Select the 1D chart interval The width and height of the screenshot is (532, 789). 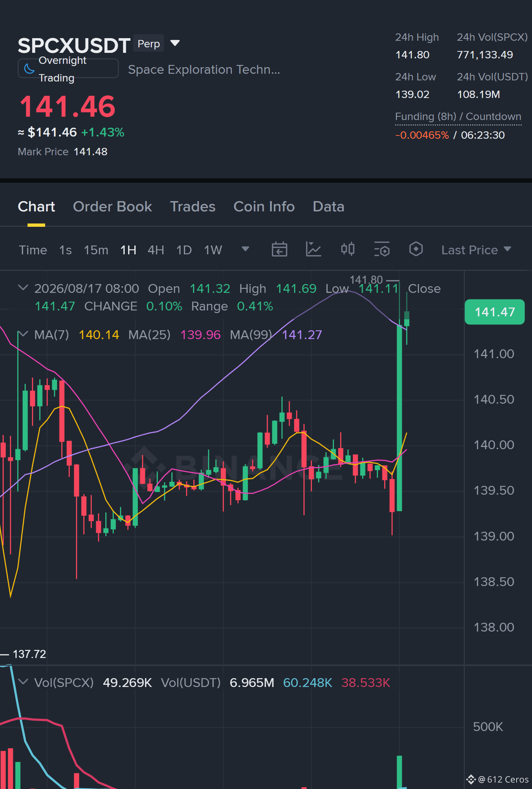184,250
